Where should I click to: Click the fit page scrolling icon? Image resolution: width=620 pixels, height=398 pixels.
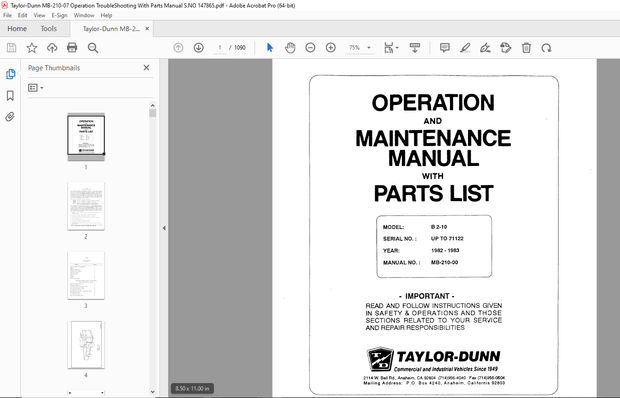(x=389, y=48)
